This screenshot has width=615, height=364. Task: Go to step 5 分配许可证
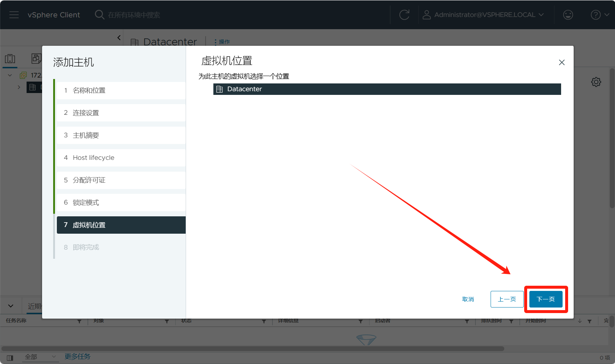pos(89,180)
